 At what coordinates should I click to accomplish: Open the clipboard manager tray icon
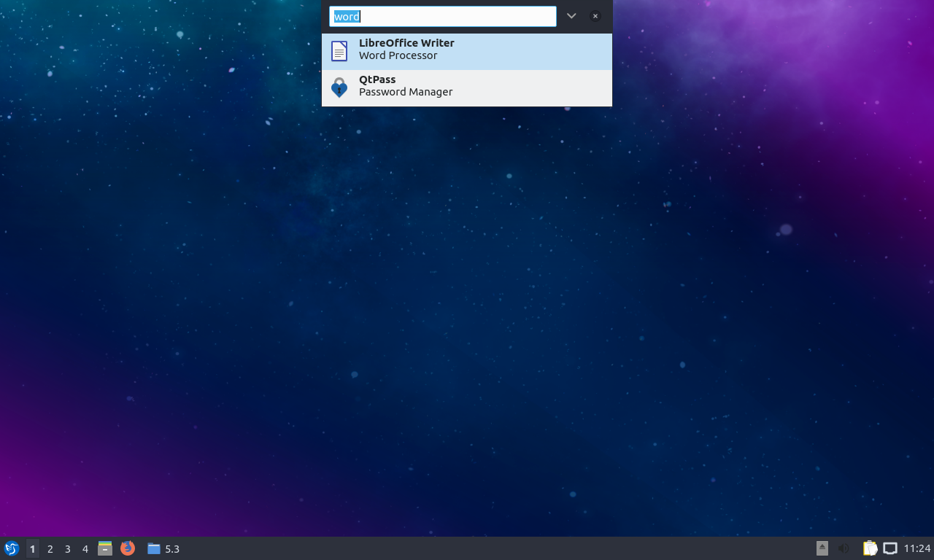pos(870,548)
